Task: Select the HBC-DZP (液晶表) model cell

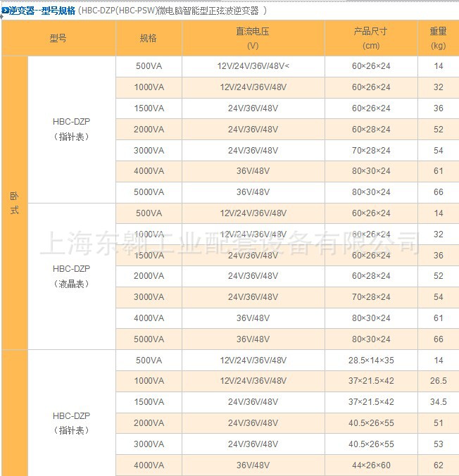Action: tap(71, 276)
